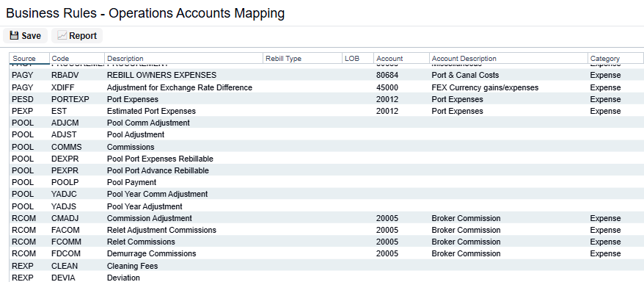
Task: Click empty Rebill Type cell in RBADV row
Action: click(x=303, y=75)
